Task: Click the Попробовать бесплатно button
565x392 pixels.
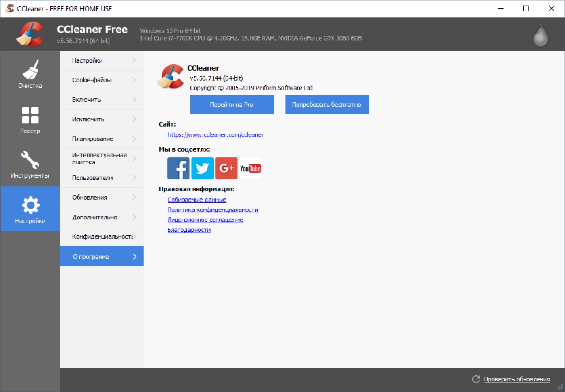Action: [x=327, y=105]
